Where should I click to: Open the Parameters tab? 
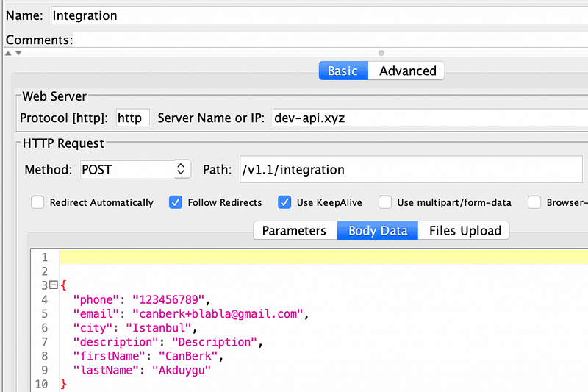[x=295, y=230]
